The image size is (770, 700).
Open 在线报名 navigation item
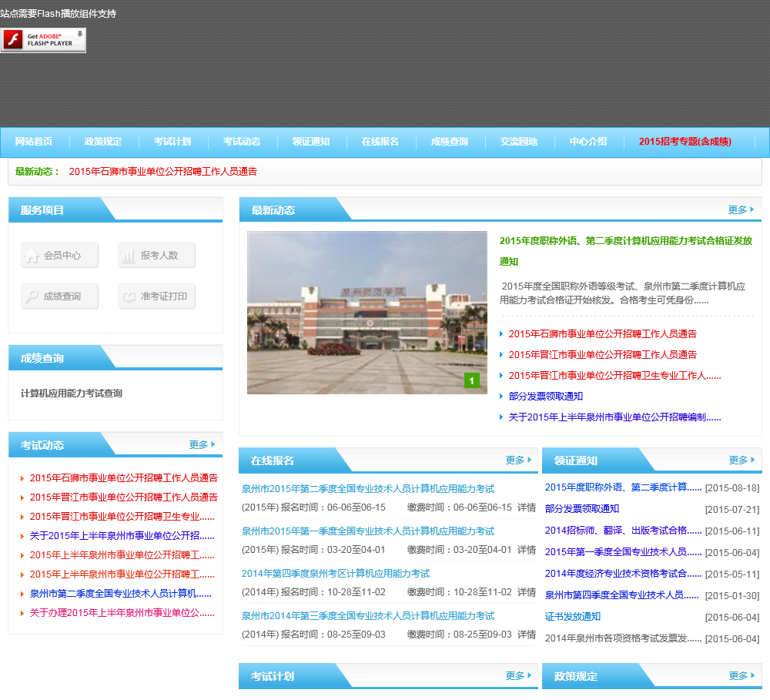point(380,142)
